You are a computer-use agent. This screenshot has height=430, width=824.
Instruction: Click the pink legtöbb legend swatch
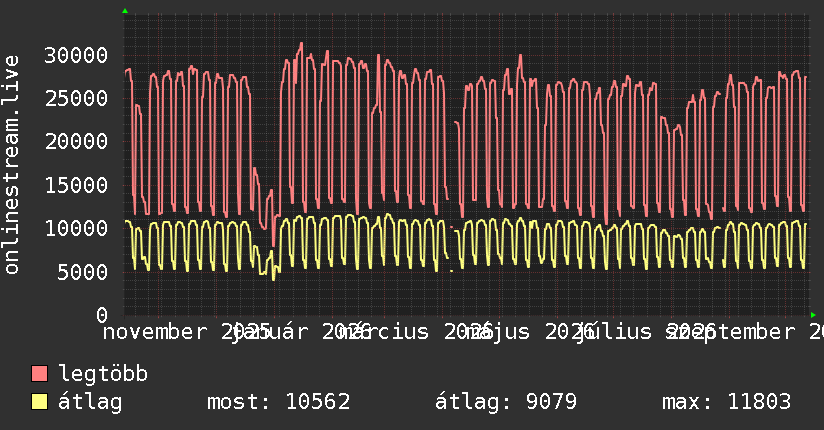(39, 374)
